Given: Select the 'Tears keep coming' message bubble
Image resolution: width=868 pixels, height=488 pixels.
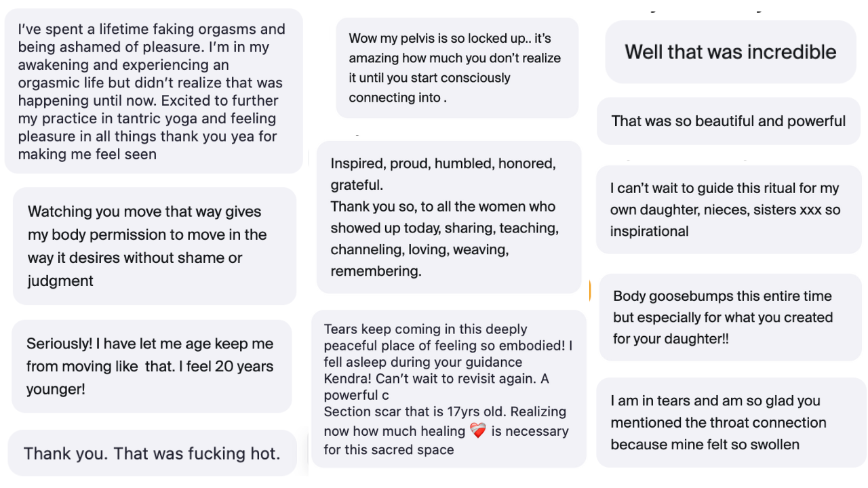Looking at the screenshot, I should (x=449, y=389).
